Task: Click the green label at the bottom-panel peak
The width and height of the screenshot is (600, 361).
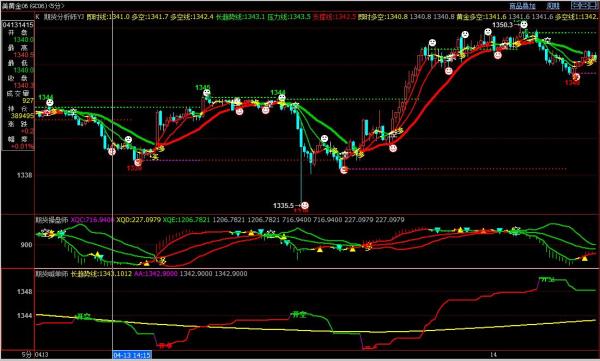Action: (547, 279)
